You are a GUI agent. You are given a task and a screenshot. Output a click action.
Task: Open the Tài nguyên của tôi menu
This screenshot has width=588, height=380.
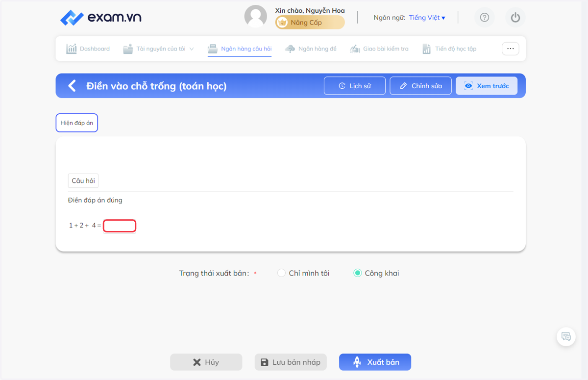click(159, 49)
